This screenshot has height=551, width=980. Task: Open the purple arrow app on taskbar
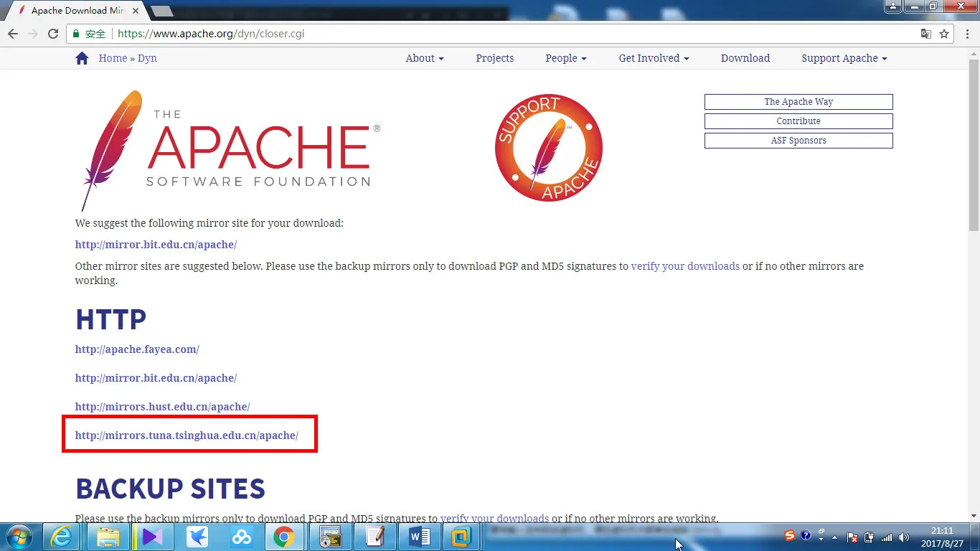pos(154,537)
